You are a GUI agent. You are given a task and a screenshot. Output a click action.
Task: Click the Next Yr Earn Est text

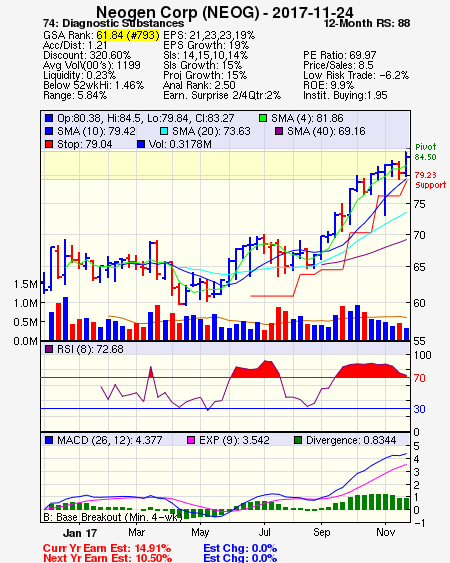click(x=107, y=558)
